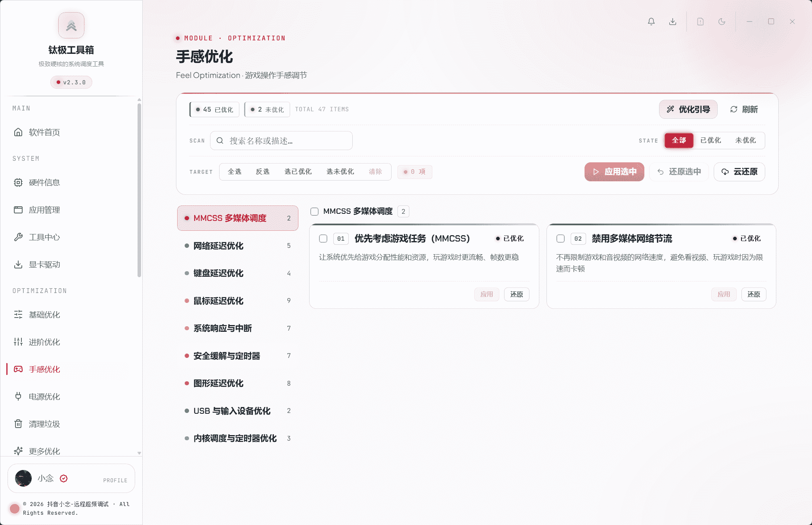Open 系统响应与中断 category
The image size is (812, 525).
pyautogui.click(x=238, y=328)
